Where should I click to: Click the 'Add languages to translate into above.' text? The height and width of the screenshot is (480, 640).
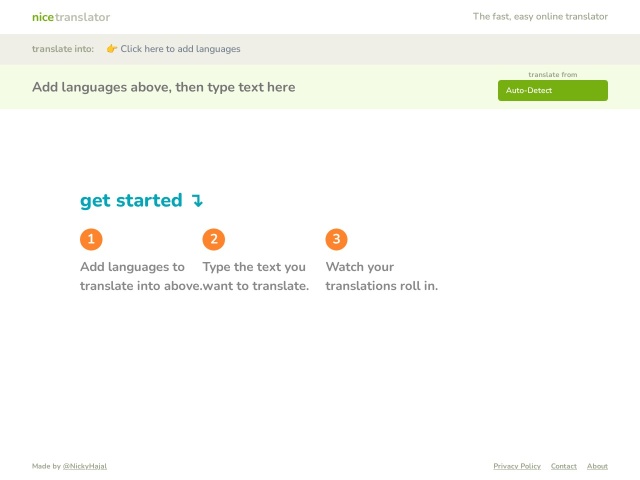141,276
